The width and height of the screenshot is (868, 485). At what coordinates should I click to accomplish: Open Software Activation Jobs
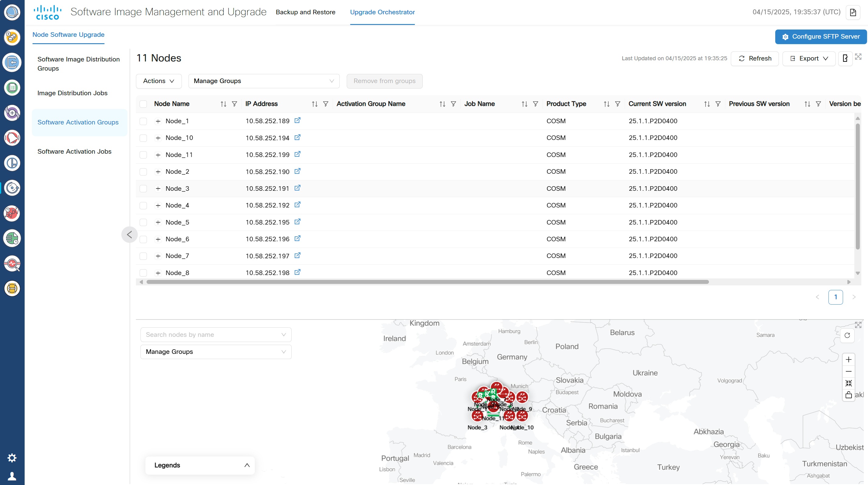click(x=75, y=151)
